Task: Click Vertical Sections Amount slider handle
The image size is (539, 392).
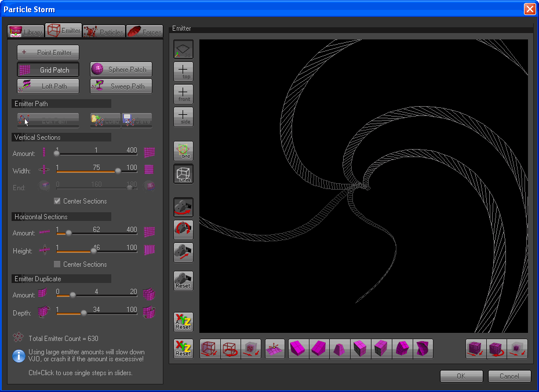Action: tap(57, 154)
